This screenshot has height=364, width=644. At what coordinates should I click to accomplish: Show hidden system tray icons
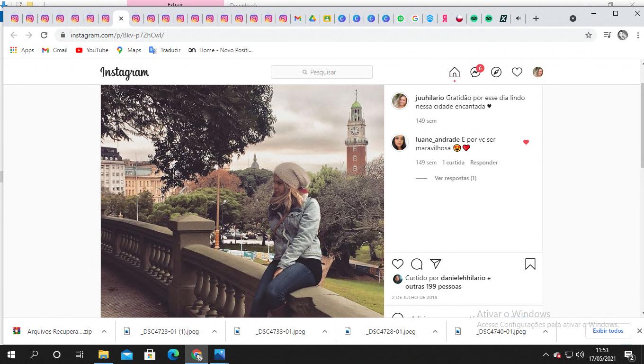(546, 355)
